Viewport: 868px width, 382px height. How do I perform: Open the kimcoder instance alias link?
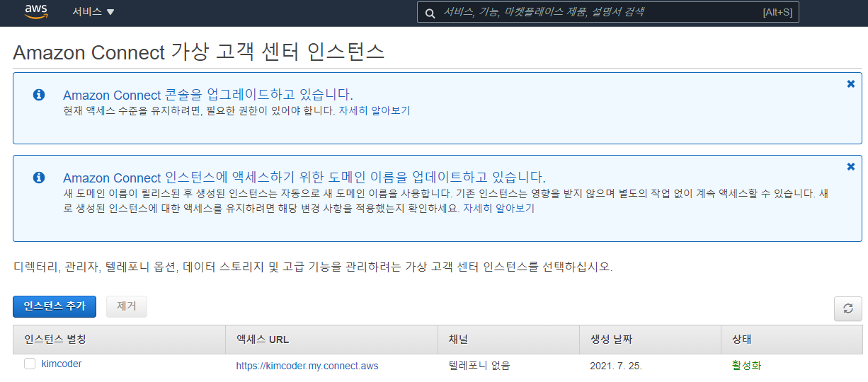point(62,364)
